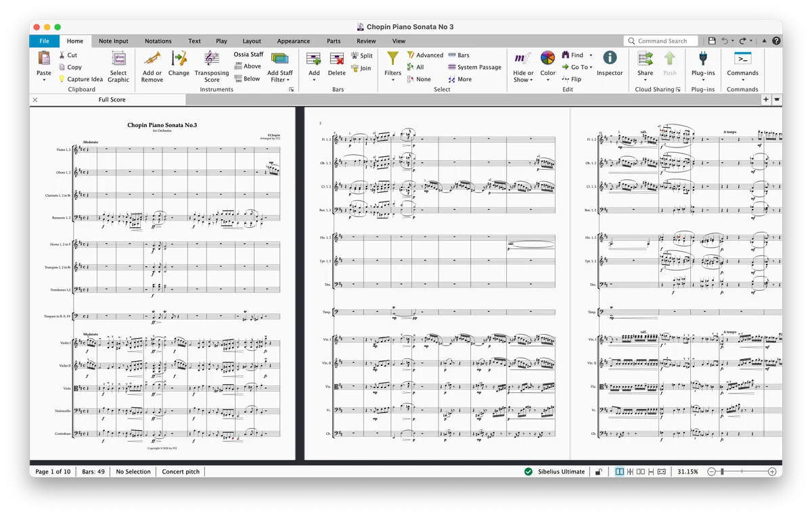Click the Commands terminal icon

(x=743, y=58)
